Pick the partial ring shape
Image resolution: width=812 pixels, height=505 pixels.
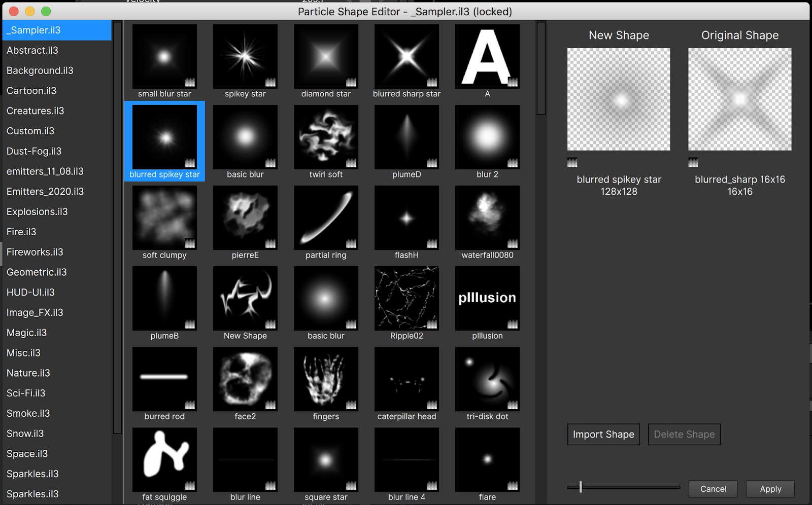326,218
